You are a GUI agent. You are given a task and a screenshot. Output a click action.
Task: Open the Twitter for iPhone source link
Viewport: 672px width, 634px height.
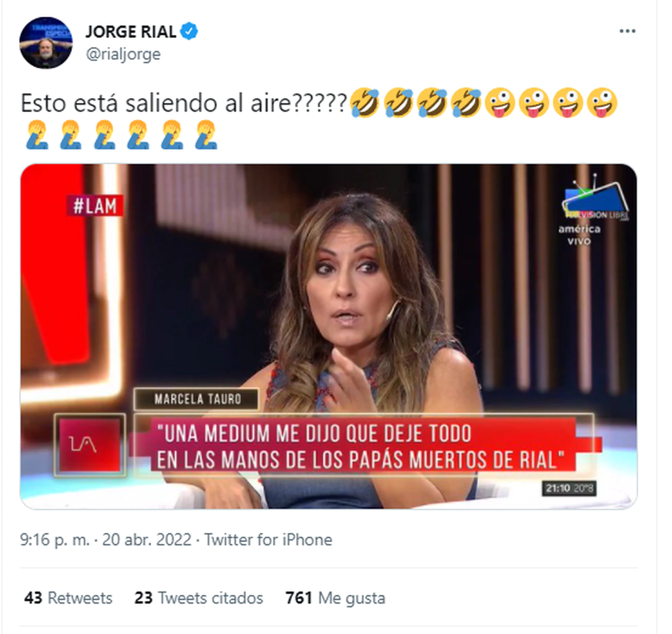268,540
